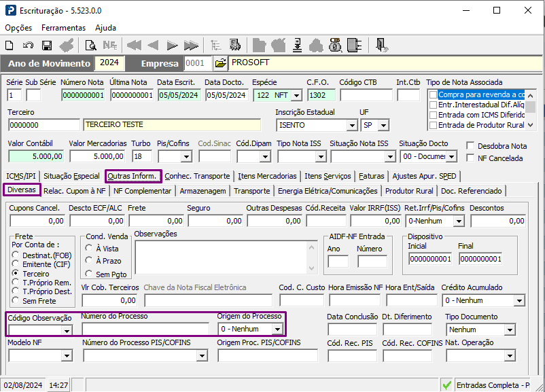Click the New document toolbar icon
This screenshot has width=545, height=392.
pyautogui.click(x=10, y=46)
